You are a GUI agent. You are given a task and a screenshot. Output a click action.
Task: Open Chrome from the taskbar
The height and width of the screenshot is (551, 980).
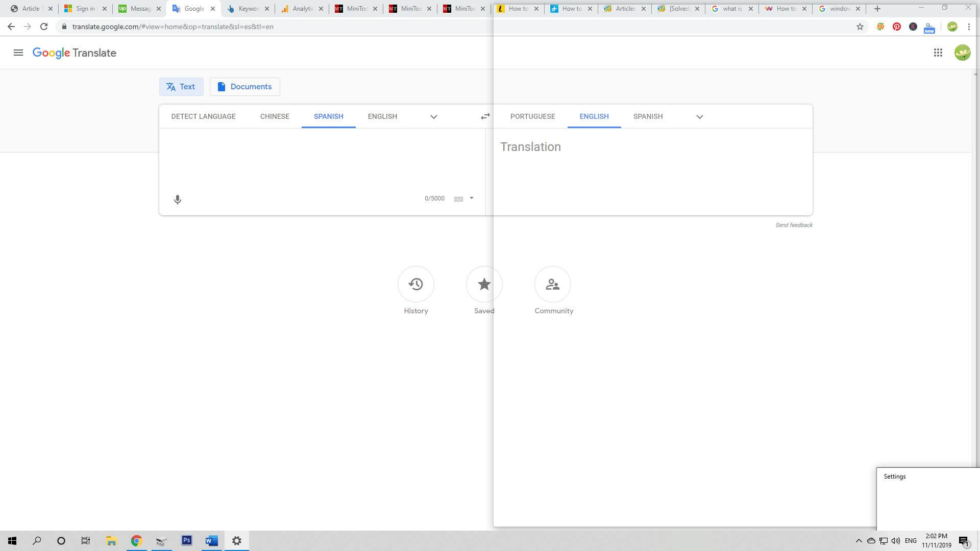[x=136, y=541]
